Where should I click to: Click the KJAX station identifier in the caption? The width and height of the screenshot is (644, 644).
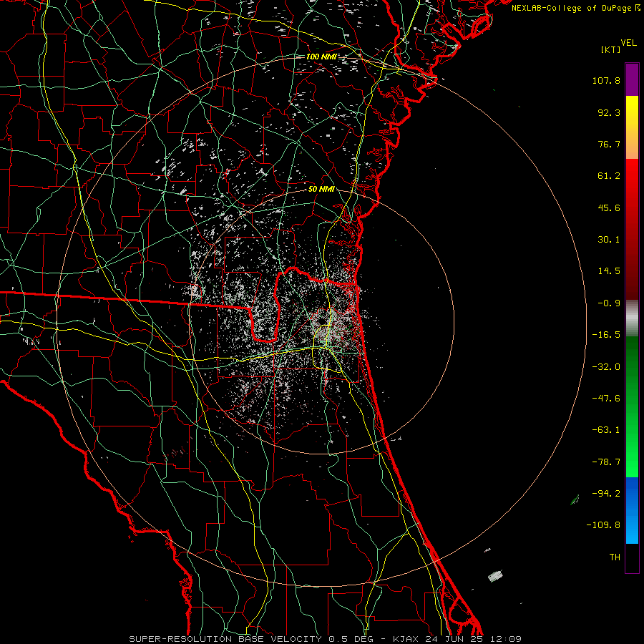406,639
